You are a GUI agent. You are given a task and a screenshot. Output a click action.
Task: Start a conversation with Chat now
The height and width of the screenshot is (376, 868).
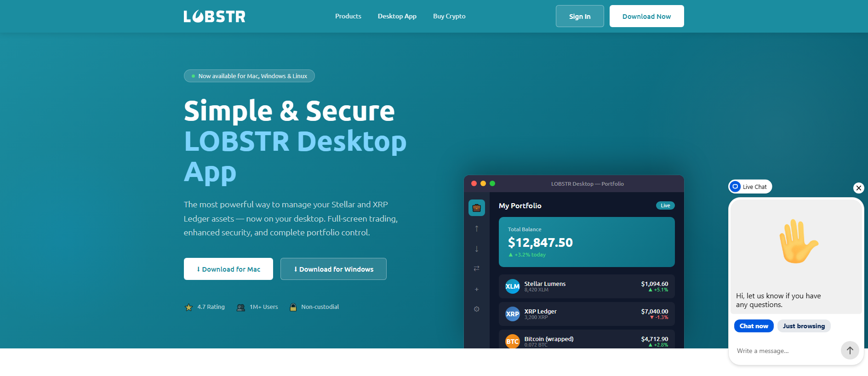754,326
